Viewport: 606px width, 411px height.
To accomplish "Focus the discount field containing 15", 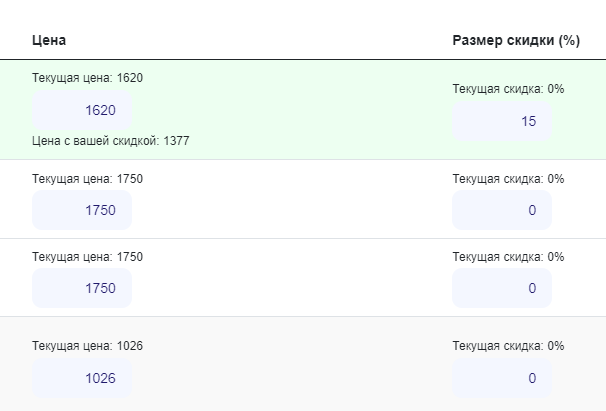I will pyautogui.click(x=502, y=122).
